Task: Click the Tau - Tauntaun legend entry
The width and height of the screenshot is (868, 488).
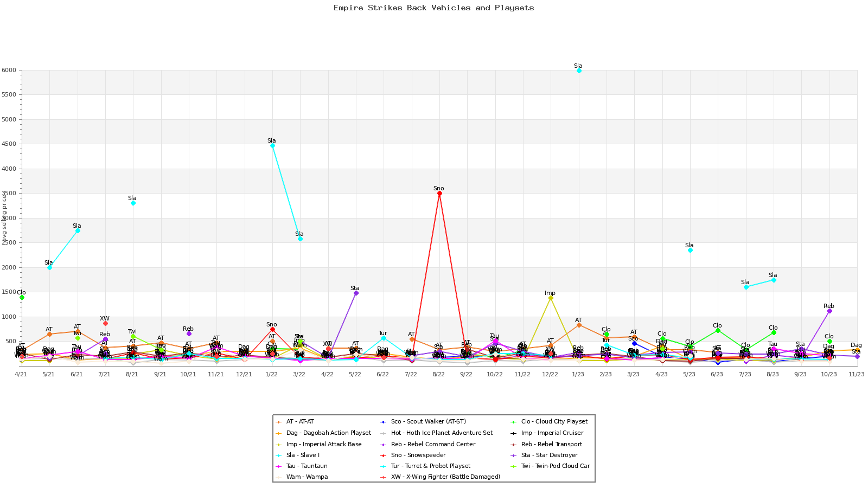Action: (301, 466)
